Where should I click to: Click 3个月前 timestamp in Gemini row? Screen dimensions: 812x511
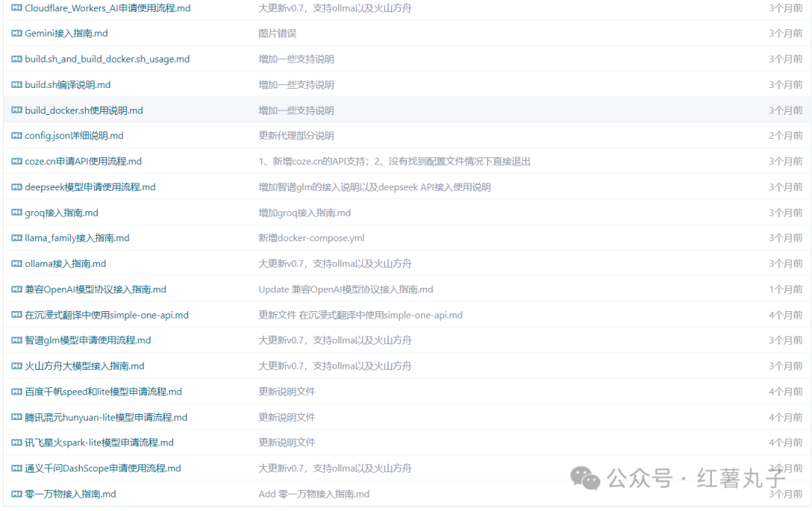pos(786,34)
